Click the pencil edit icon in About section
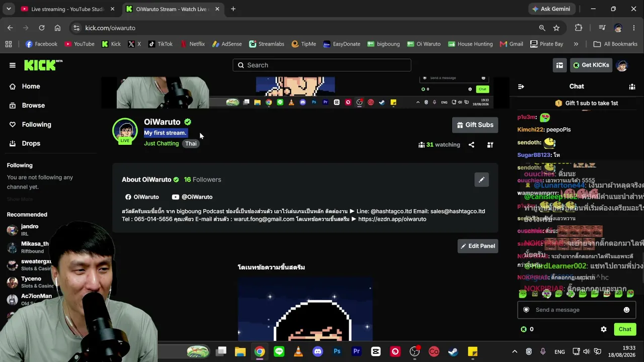This screenshot has height=362, width=644. point(481,179)
